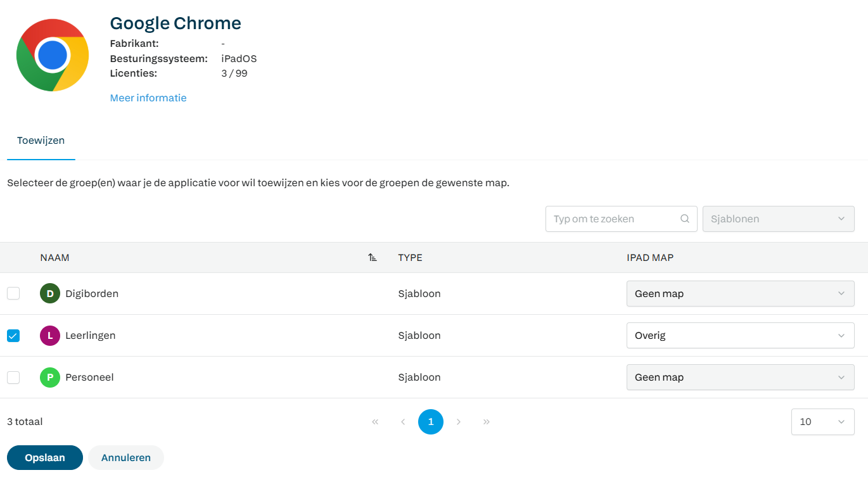Image resolution: width=868 pixels, height=482 pixels.
Task: Click the Opslaan button
Action: point(45,458)
